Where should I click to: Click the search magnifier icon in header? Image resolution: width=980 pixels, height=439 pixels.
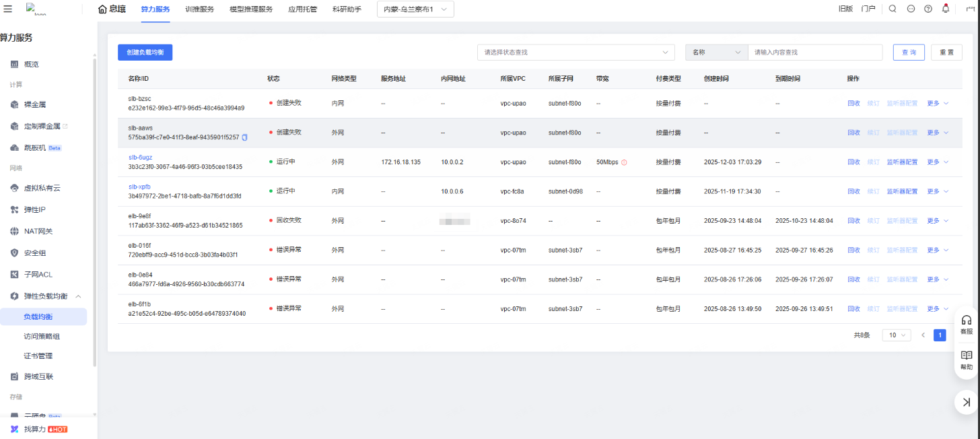pyautogui.click(x=893, y=9)
